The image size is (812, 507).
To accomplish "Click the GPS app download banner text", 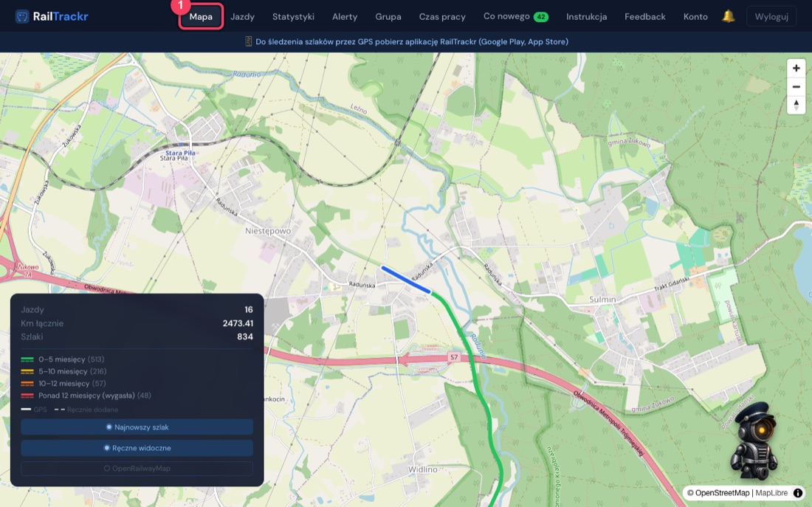I will coord(412,41).
